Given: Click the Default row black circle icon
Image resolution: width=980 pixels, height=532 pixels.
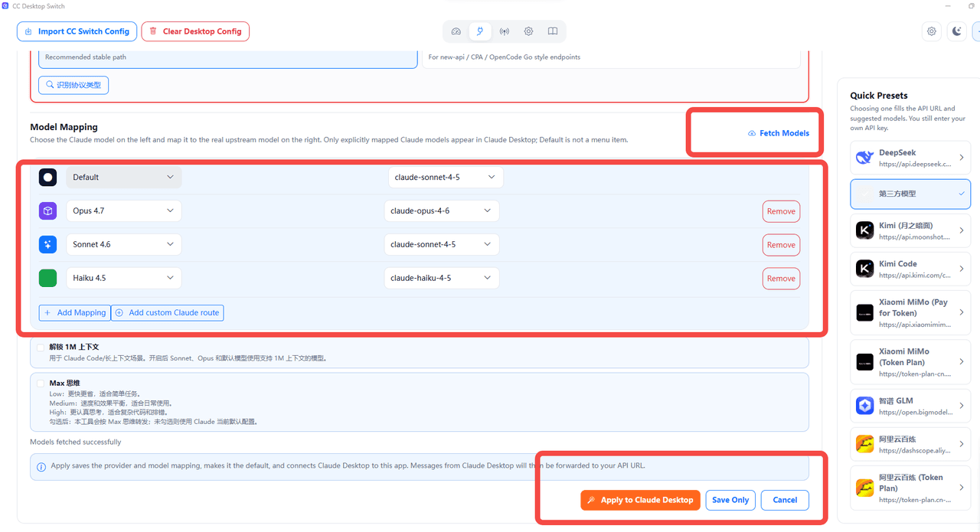Looking at the screenshot, I should click(x=48, y=177).
